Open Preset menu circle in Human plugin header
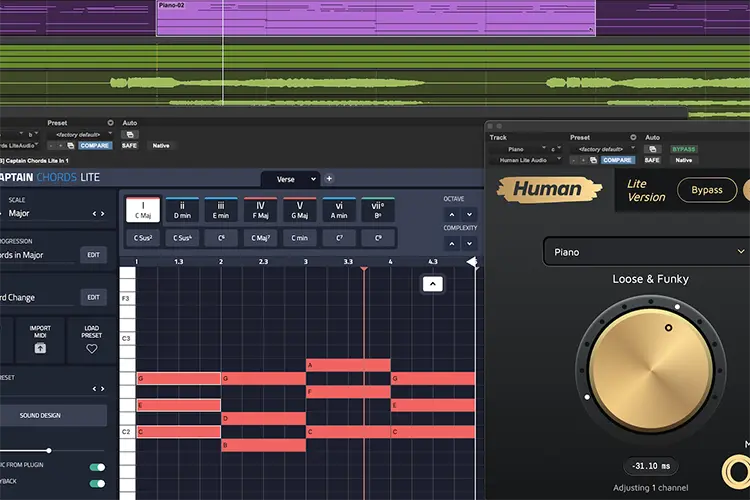Screen dimensions: 750x500 coord(633,137)
